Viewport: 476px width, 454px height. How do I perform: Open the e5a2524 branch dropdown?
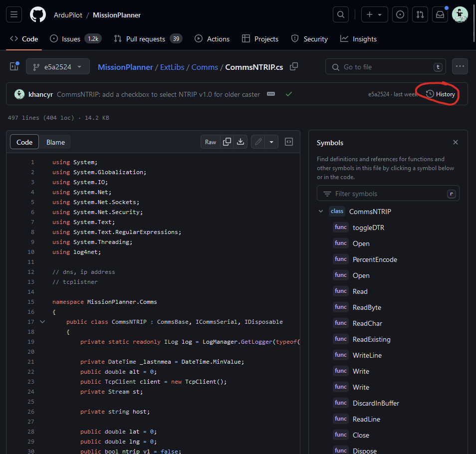[x=58, y=66]
